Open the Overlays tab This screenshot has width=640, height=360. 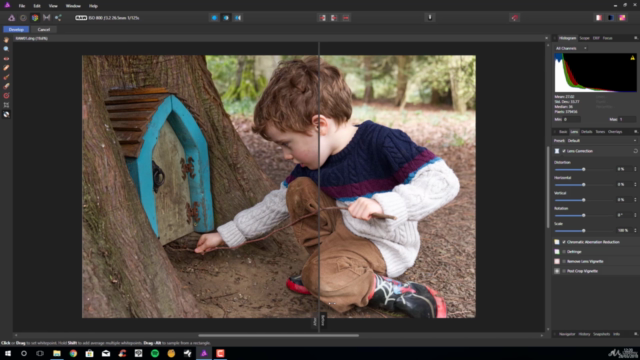(615, 132)
